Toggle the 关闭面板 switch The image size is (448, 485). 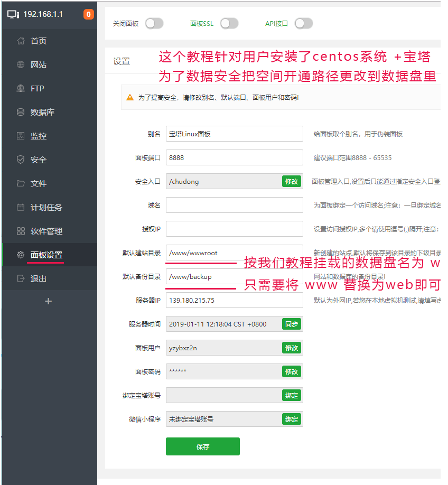154,23
